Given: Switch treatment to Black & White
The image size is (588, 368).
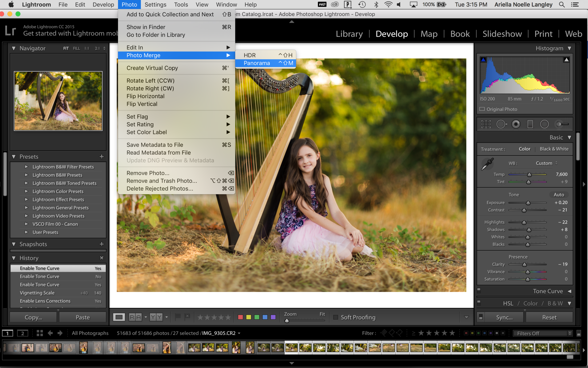Looking at the screenshot, I should pos(554,149).
